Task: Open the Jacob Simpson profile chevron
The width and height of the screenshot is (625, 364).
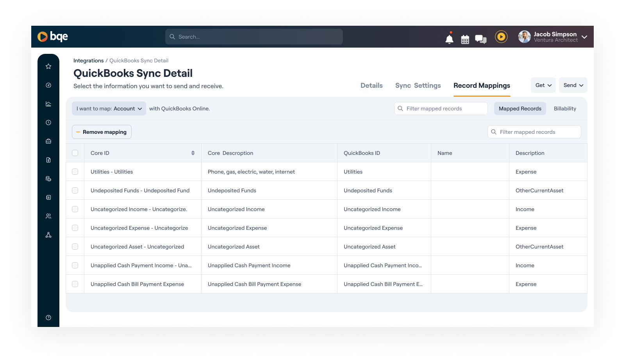Action: pos(584,36)
